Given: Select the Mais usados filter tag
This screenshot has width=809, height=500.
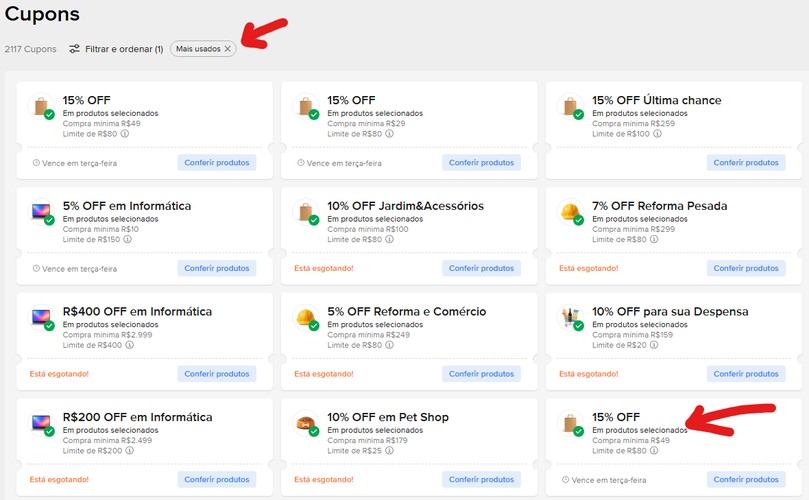Looking at the screenshot, I should click(x=198, y=49).
